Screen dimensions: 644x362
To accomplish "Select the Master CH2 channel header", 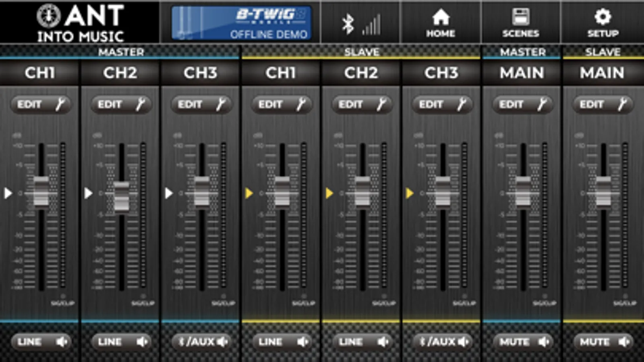I will click(x=120, y=73).
